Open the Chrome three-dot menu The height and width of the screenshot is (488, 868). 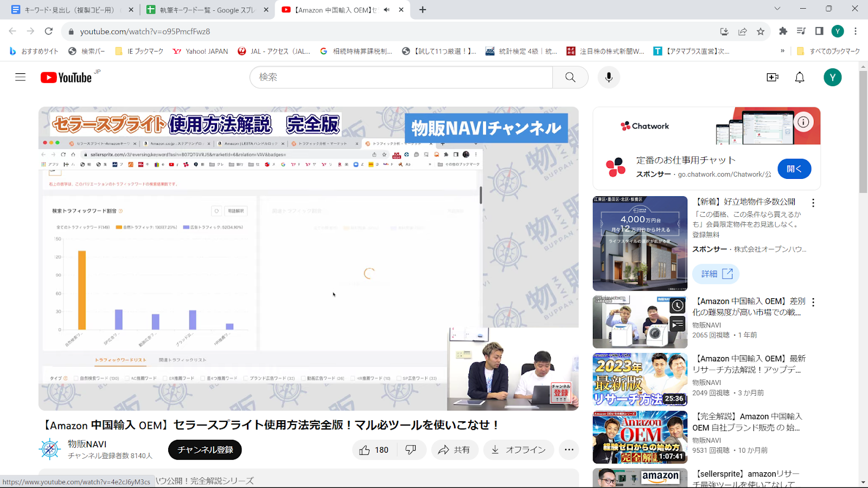(856, 31)
